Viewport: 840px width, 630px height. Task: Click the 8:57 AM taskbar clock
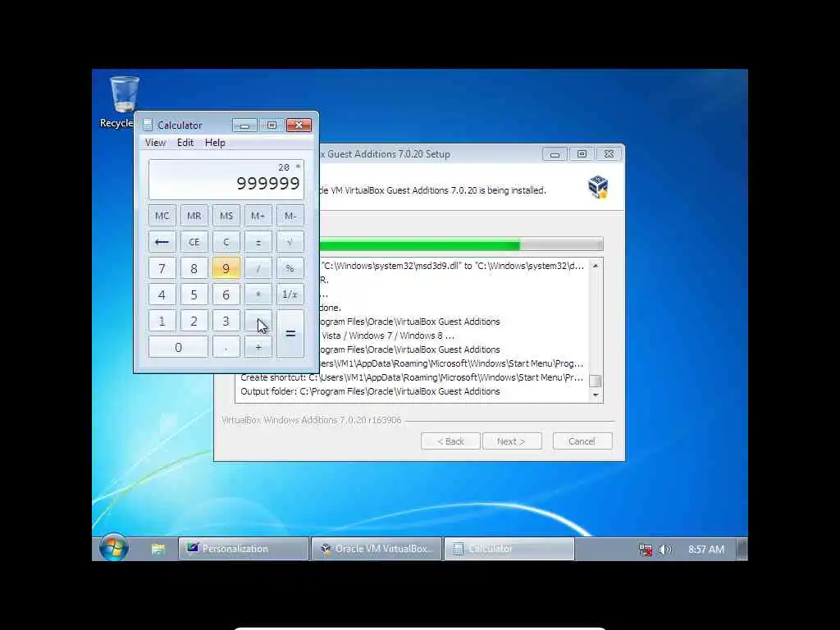(706, 549)
